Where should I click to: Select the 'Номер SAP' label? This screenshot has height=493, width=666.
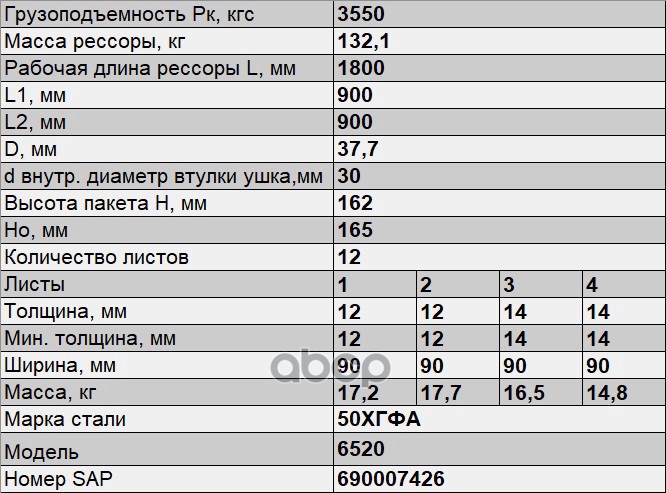[x=58, y=479]
